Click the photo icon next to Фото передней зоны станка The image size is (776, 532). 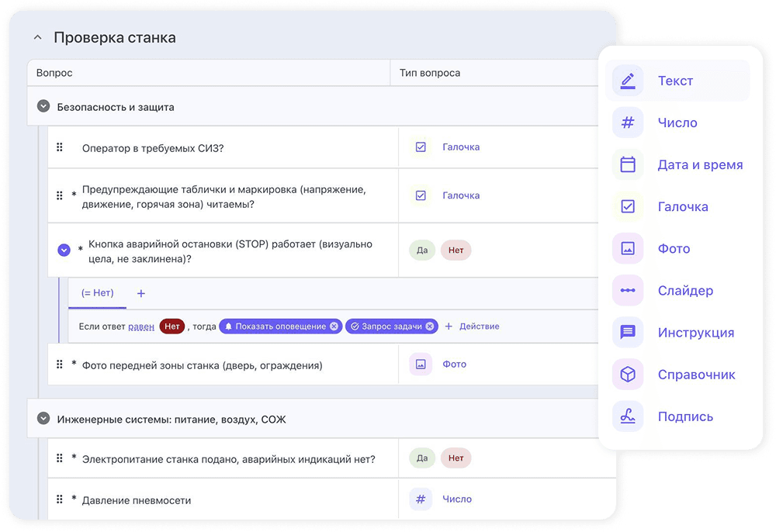(x=421, y=364)
